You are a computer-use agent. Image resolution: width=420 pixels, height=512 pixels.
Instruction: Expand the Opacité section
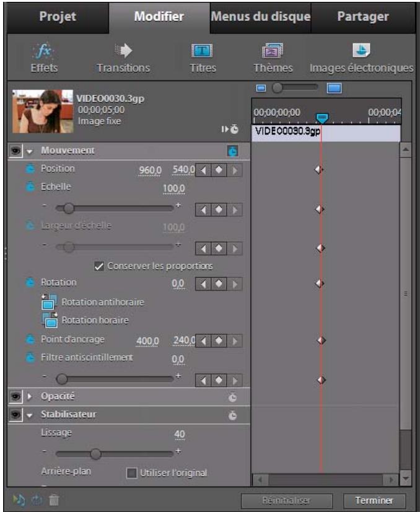pos(30,397)
